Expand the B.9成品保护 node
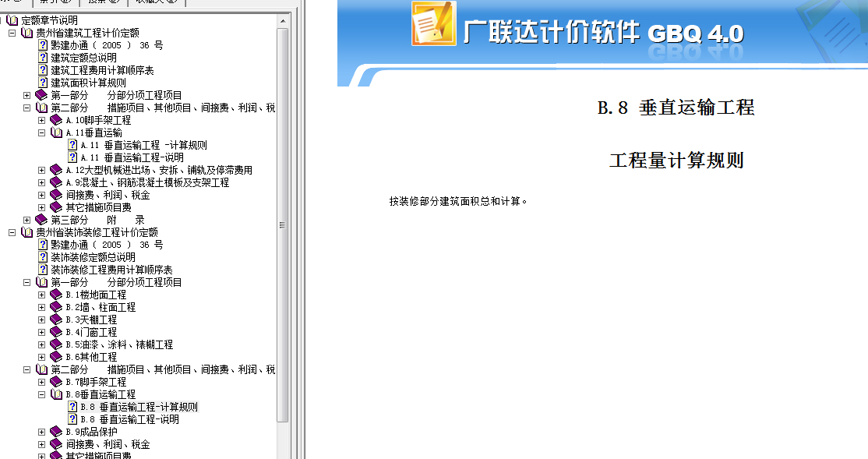The image size is (868, 459). coord(41,432)
